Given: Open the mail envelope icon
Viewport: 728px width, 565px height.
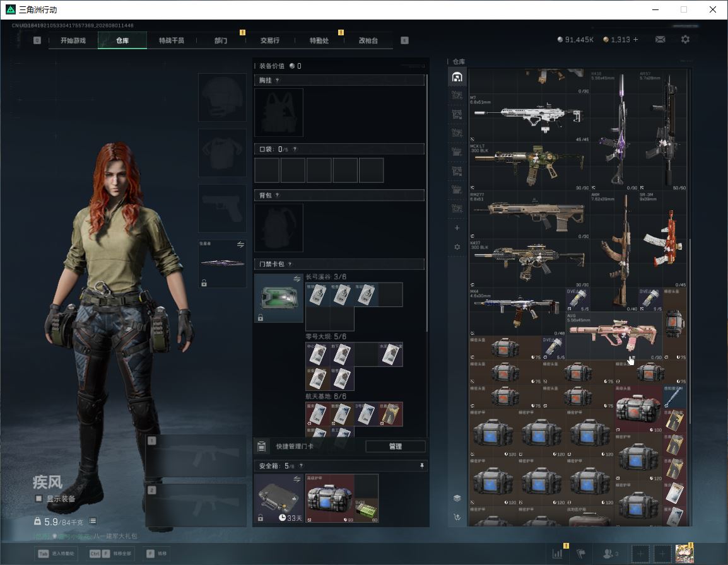Looking at the screenshot, I should (x=660, y=40).
